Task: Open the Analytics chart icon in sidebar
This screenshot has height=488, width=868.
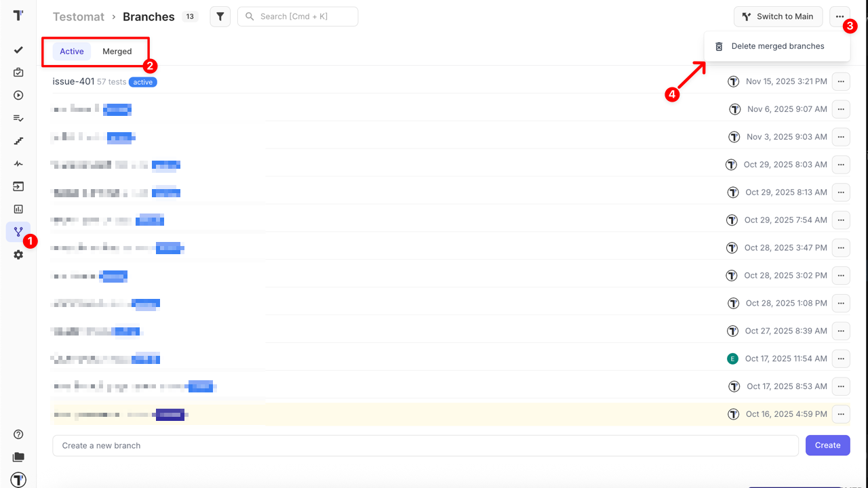Action: pos(18,209)
